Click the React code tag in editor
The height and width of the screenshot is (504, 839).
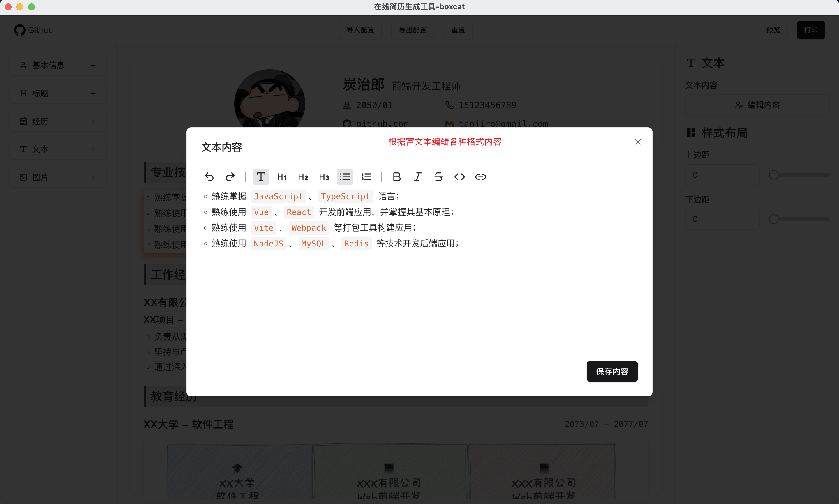299,212
